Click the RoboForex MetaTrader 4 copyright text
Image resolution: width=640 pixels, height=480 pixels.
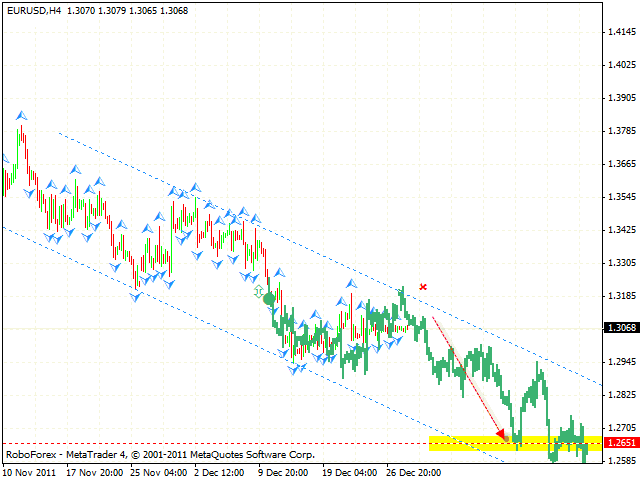(159, 454)
